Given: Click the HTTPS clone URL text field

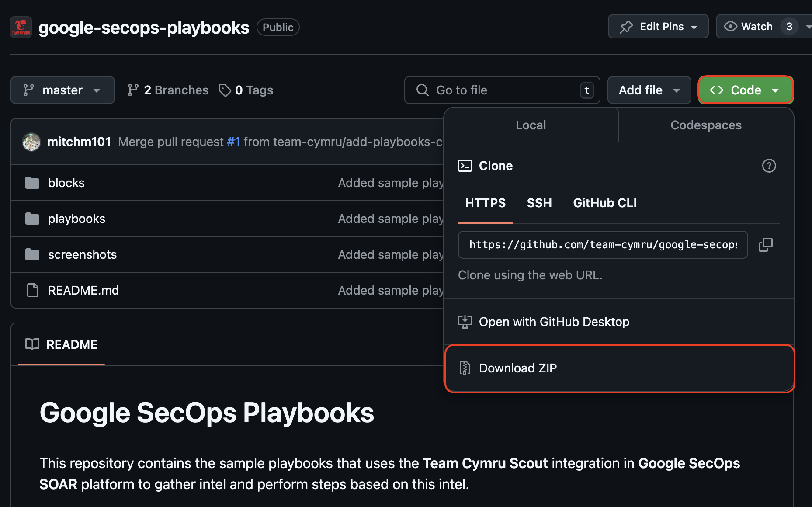Looking at the screenshot, I should coord(603,245).
